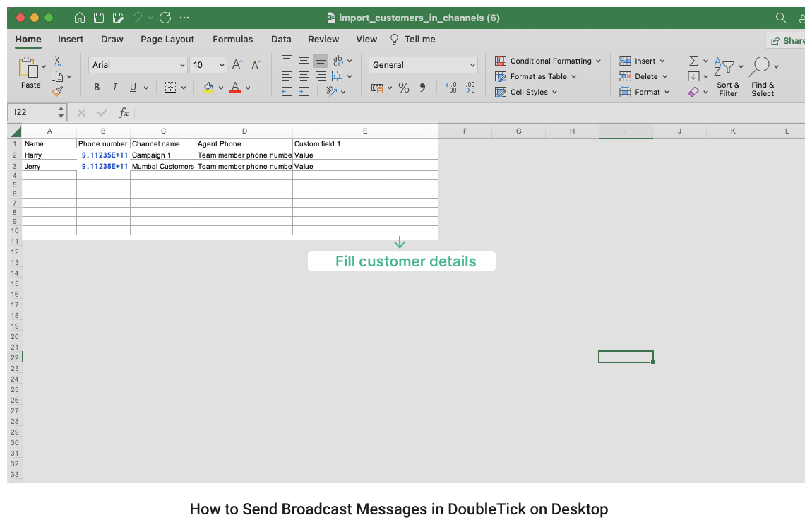Click the Share button

coord(789,40)
